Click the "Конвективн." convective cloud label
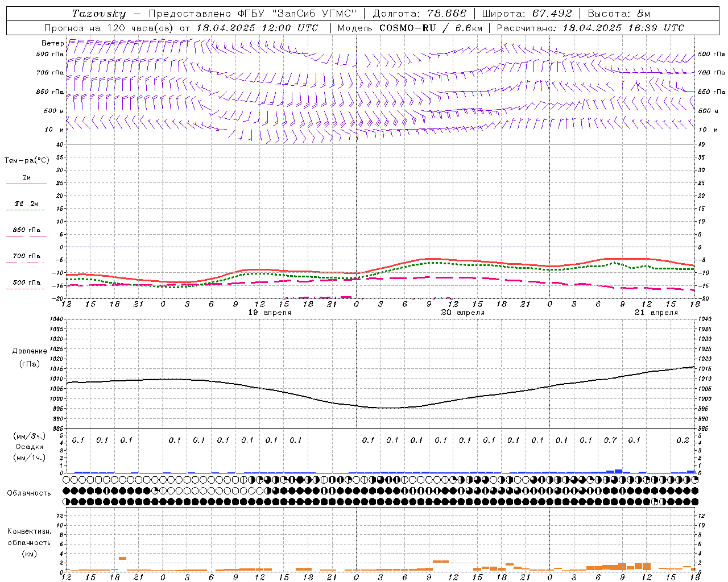Image resolution: width=728 pixels, height=582 pixels. click(x=30, y=531)
